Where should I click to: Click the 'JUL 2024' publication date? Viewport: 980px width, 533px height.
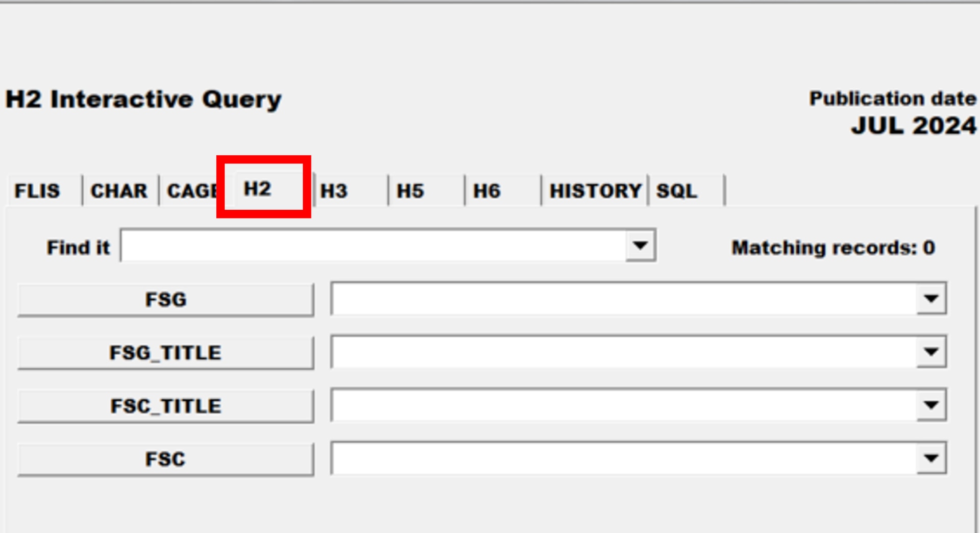[914, 126]
